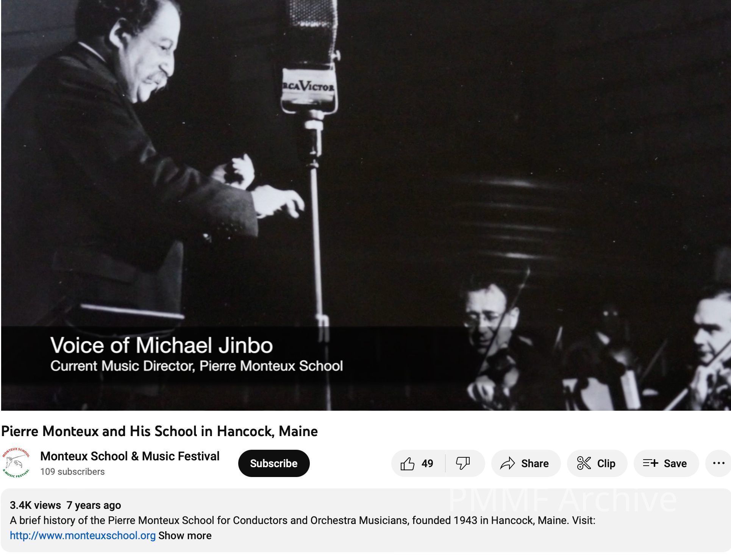Click the Save playlist-add icon
This screenshot has height=560, width=731.
pyautogui.click(x=650, y=463)
